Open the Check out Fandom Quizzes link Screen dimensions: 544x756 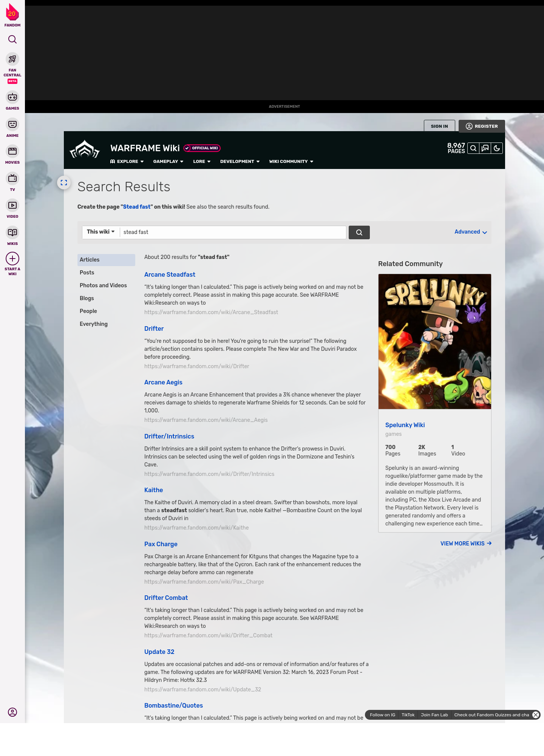(491, 715)
